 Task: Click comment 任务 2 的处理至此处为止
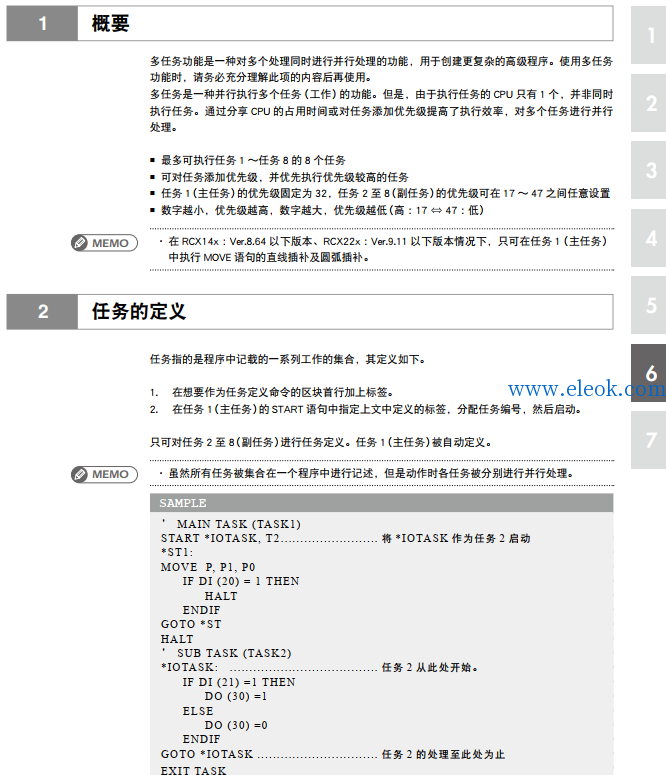(x=444, y=754)
